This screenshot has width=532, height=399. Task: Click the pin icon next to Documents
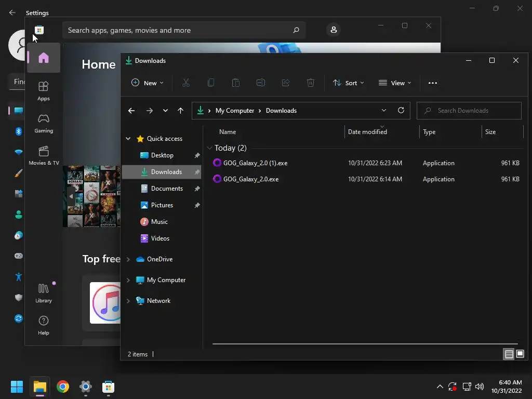click(197, 189)
